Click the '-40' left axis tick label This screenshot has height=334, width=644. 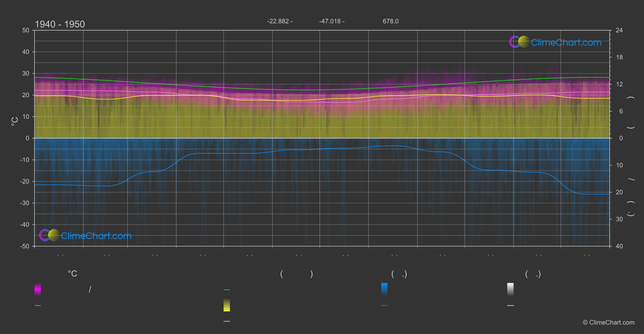click(x=25, y=225)
